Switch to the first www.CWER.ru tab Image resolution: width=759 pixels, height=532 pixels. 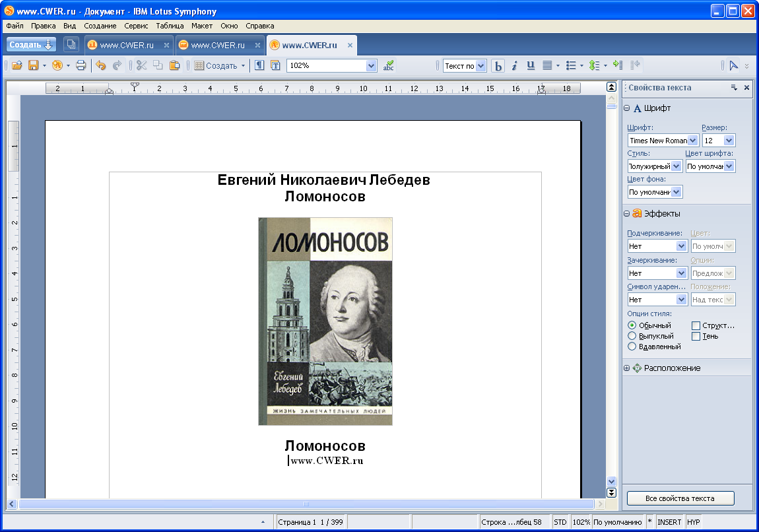[127, 45]
